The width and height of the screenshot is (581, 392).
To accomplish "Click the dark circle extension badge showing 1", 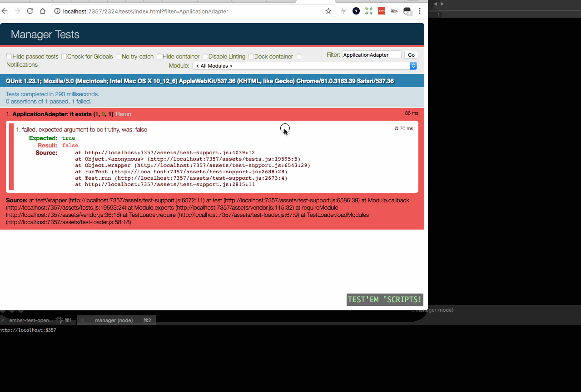I will (356, 10).
